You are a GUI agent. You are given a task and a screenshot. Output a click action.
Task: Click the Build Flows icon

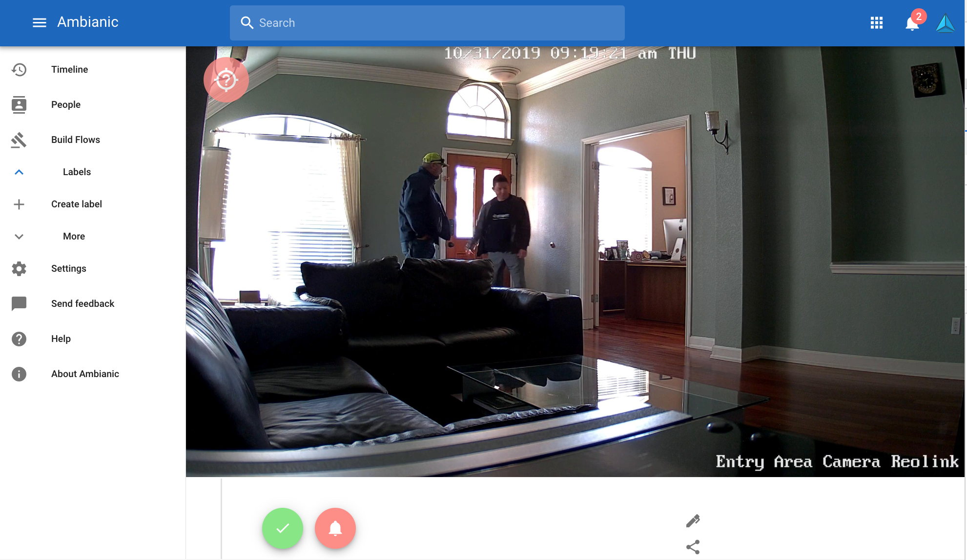pos(19,140)
